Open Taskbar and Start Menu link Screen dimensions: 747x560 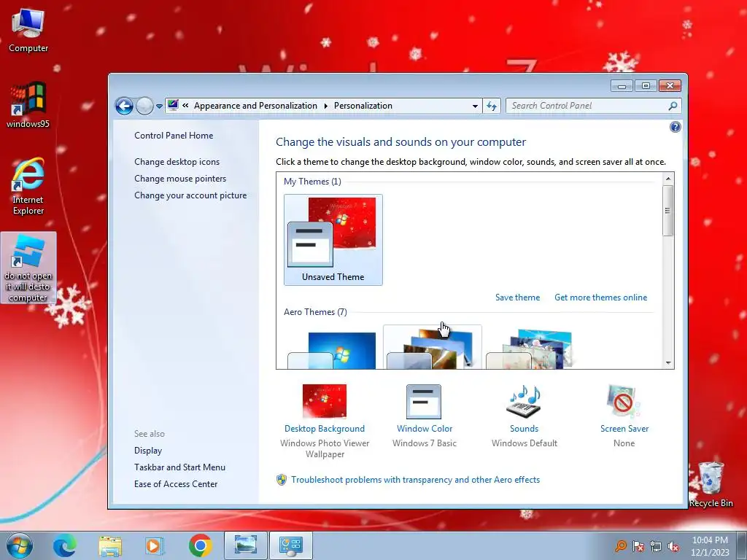(179, 467)
